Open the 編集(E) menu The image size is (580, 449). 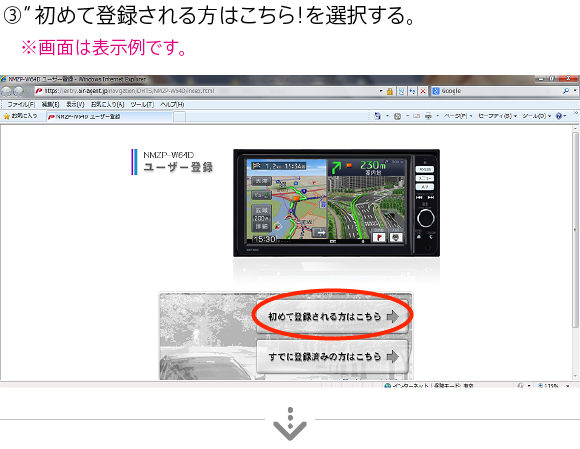(x=50, y=105)
